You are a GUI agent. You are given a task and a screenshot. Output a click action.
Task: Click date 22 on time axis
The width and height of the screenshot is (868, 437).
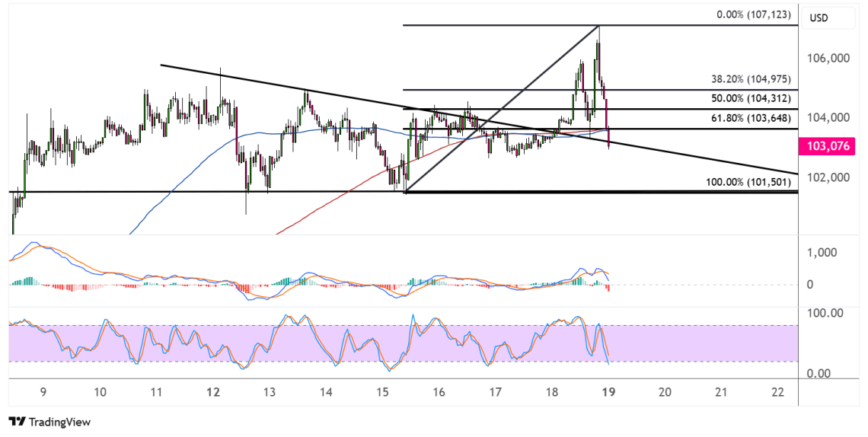[777, 392]
